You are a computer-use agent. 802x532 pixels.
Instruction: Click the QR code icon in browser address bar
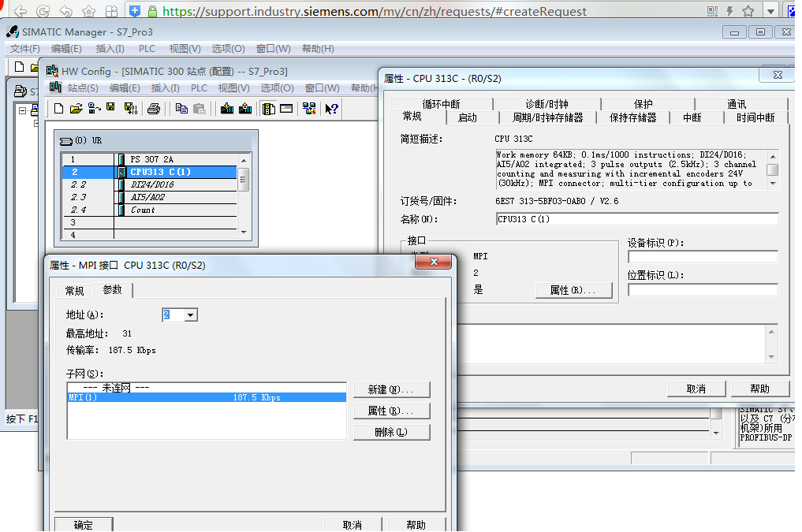pyautogui.click(x=712, y=11)
